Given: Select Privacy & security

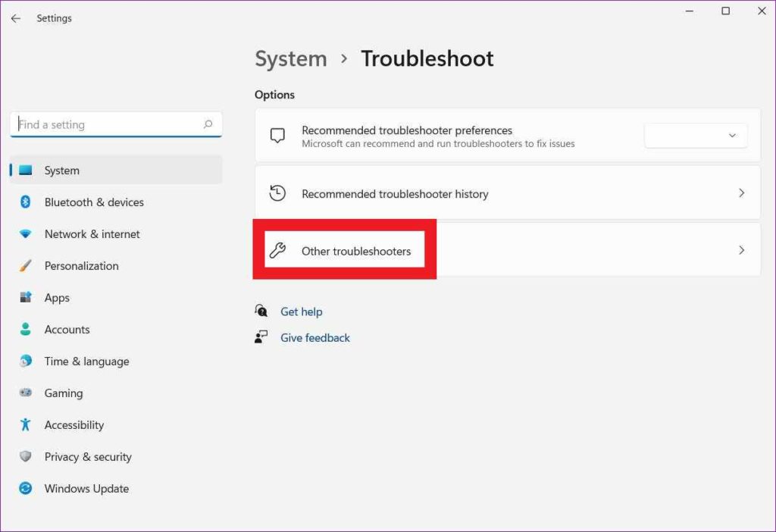Looking at the screenshot, I should [116, 456].
